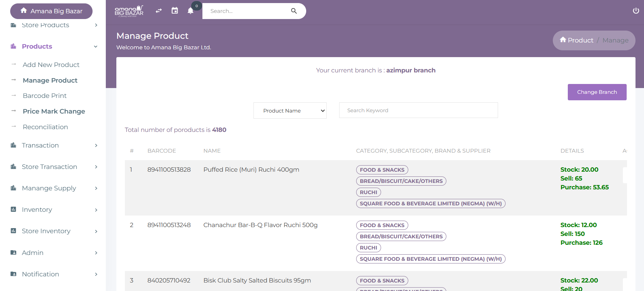The height and width of the screenshot is (291, 644).
Task: Collapse the Products menu chevron
Action: coord(96,47)
